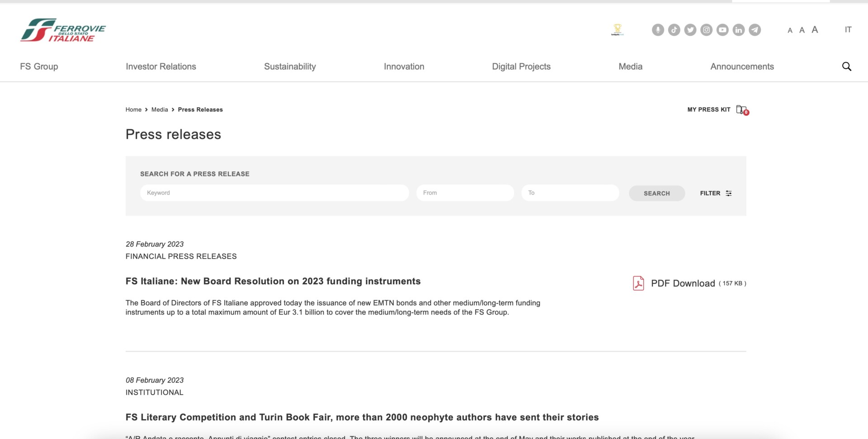Screen dimensions: 868x439
Task: Click the PDF file icon for Board Resolution
Action: [638, 283]
